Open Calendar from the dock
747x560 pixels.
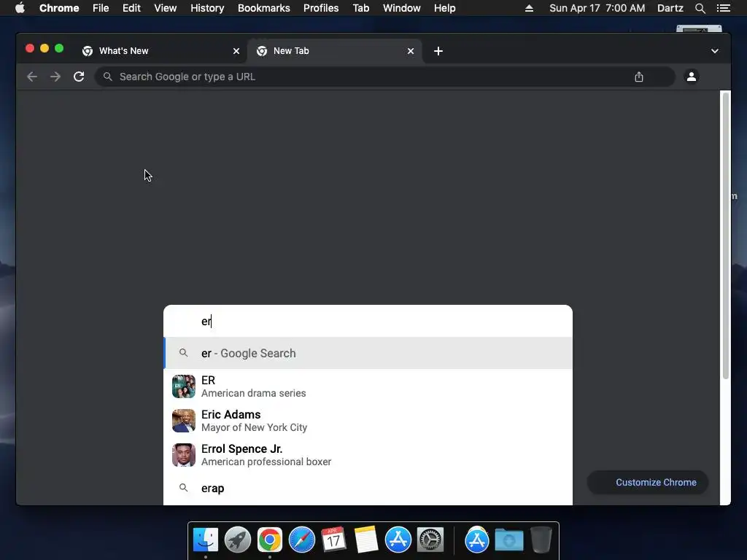(x=333, y=540)
